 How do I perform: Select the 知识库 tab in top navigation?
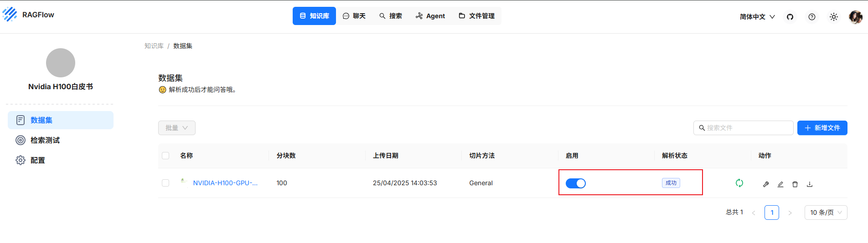314,16
